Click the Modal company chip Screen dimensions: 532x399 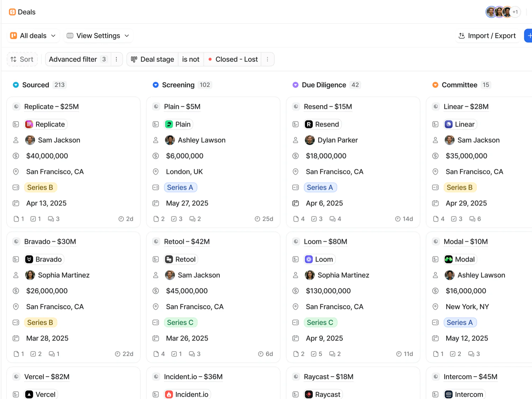460,259
